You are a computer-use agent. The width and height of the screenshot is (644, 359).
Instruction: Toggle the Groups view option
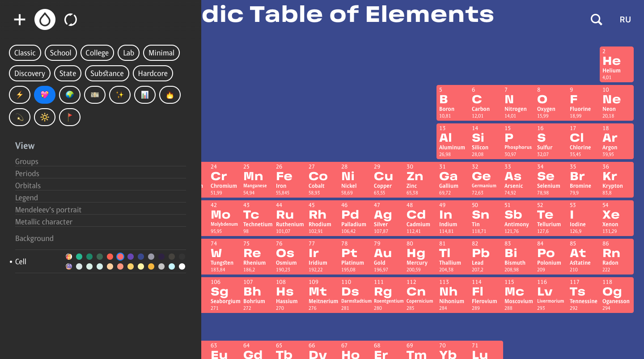tap(27, 161)
